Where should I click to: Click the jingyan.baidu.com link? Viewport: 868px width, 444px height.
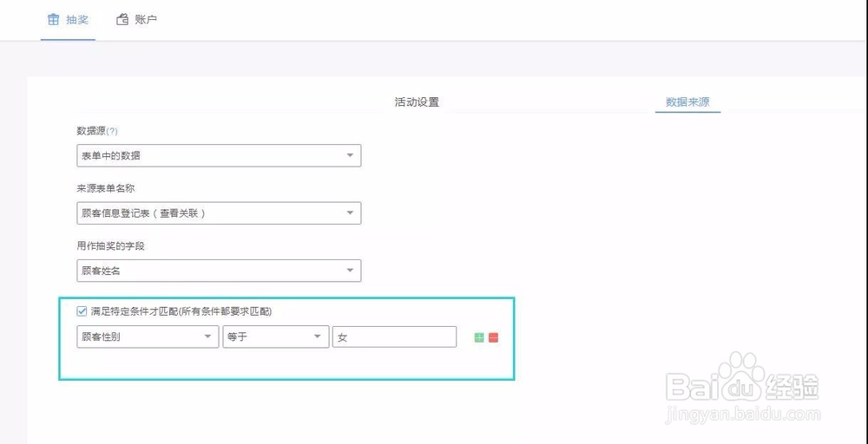[742, 415]
